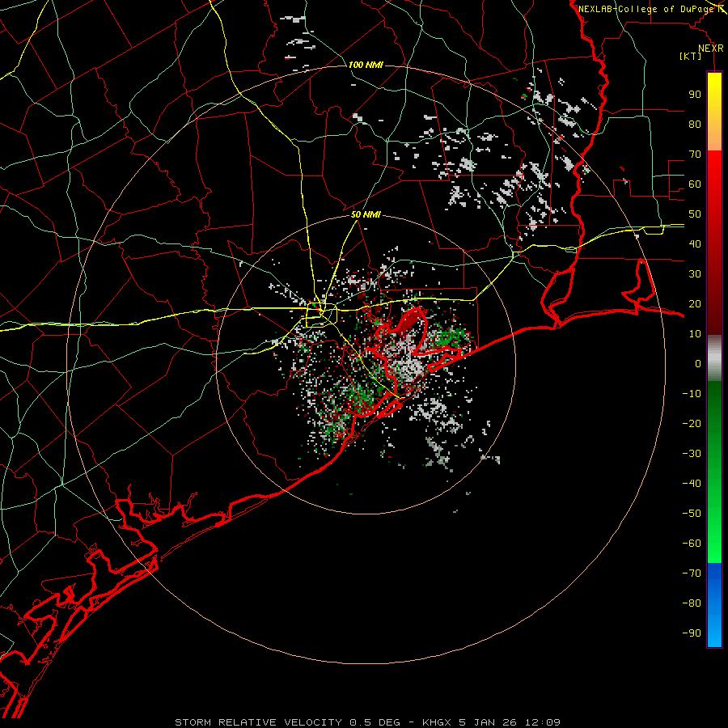The width and height of the screenshot is (728, 728).
Task: Pick the blue segment of the color bar
Action: coord(714,603)
